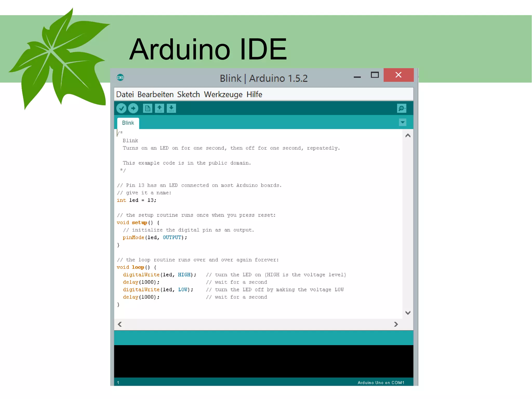Click the Upload arrow button
The height and width of the screenshot is (399, 532).
[x=133, y=108]
